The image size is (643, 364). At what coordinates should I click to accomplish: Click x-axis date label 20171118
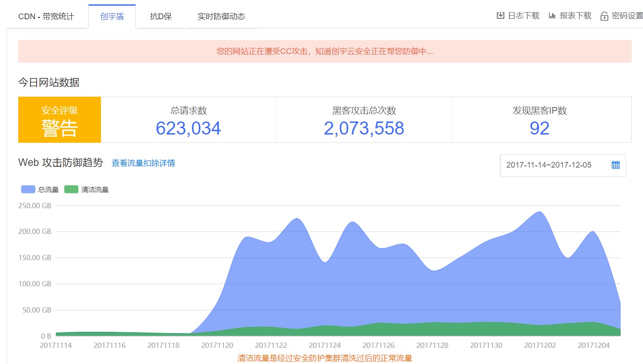pos(163,345)
